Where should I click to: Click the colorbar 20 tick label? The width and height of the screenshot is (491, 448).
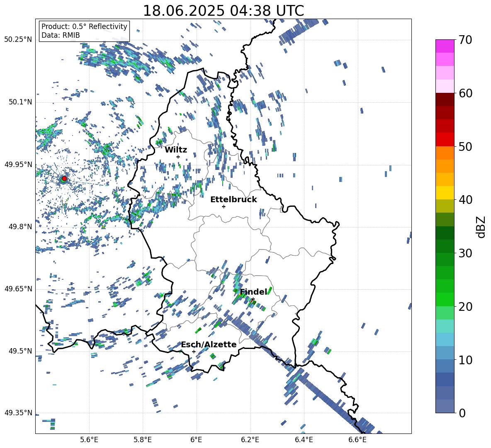click(x=465, y=307)
